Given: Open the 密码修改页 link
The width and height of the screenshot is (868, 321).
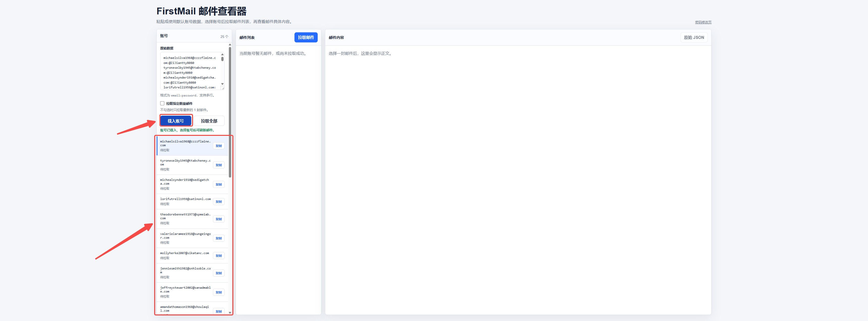Looking at the screenshot, I should click(703, 22).
